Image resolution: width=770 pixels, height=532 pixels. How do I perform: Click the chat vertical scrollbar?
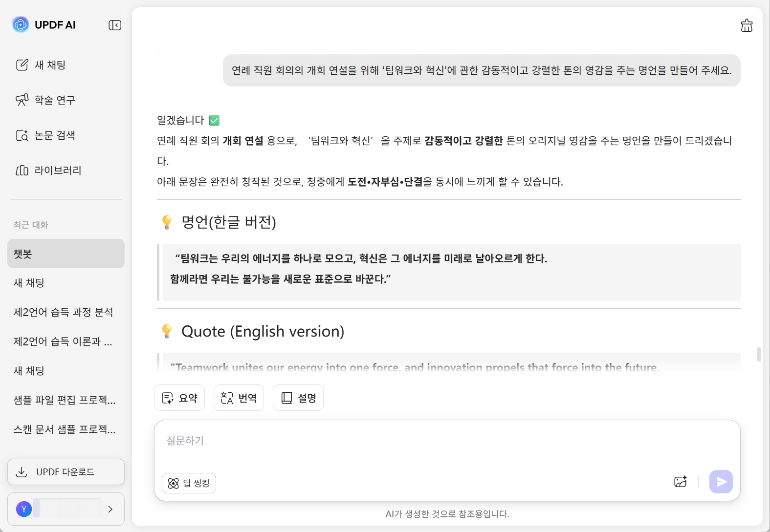pyautogui.click(x=759, y=354)
